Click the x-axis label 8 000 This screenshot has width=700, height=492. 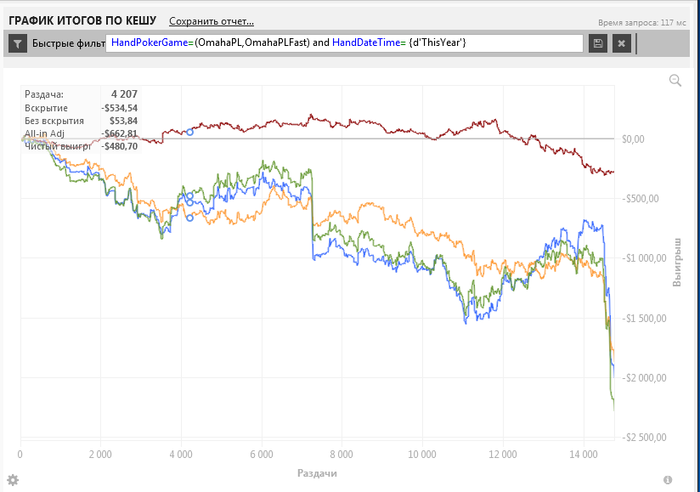pyautogui.click(x=342, y=454)
